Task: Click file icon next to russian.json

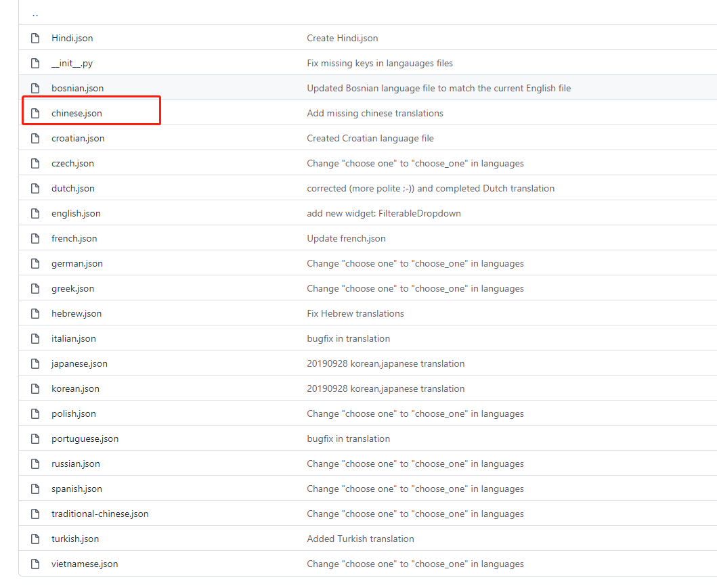Action: [x=35, y=463]
